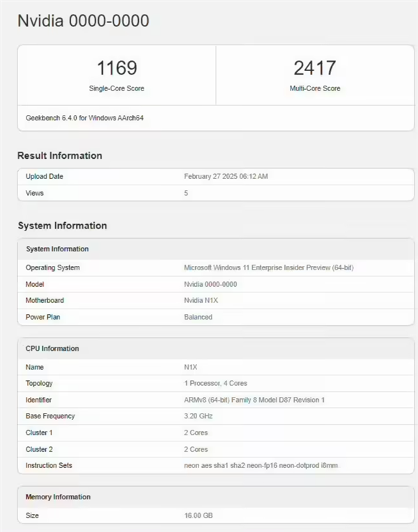
Task: Click the CPU 'Name' label
Action: pos(35,367)
